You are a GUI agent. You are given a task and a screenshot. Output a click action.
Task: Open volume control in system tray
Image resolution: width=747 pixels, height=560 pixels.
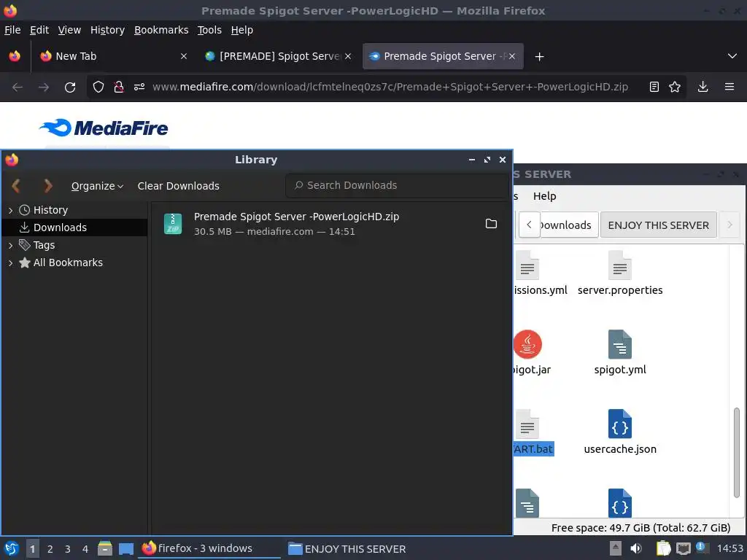636,548
